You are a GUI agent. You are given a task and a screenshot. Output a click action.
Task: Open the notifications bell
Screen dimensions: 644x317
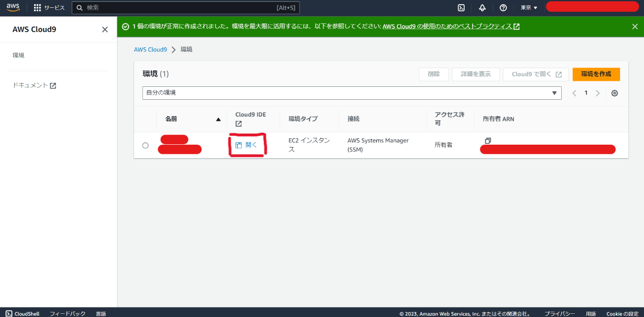tap(482, 8)
